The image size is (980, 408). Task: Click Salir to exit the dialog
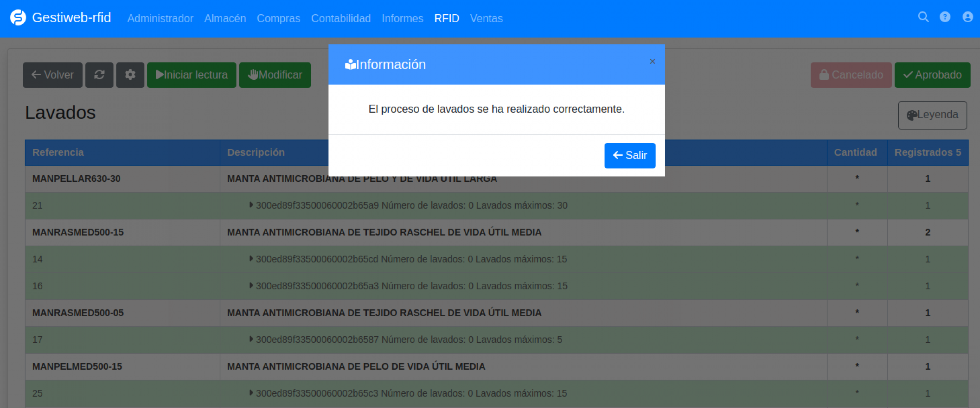click(630, 156)
